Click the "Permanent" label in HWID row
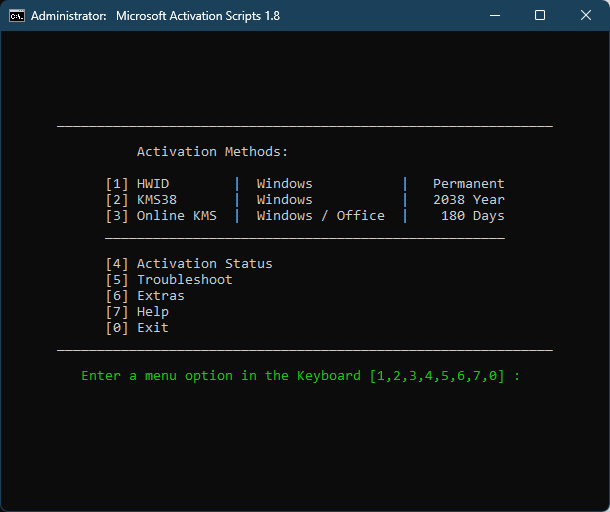The height and width of the screenshot is (512, 610). click(468, 184)
